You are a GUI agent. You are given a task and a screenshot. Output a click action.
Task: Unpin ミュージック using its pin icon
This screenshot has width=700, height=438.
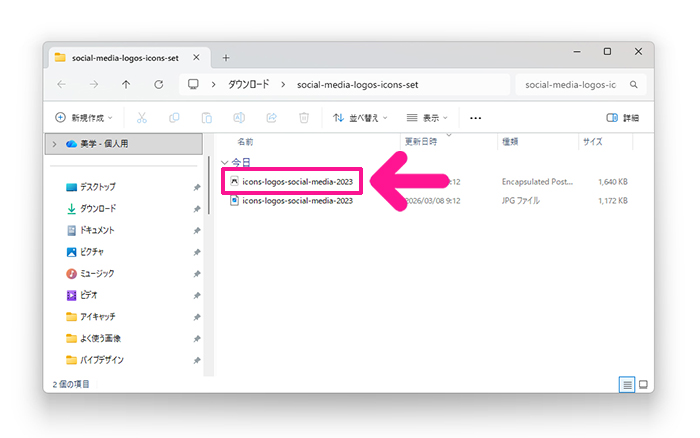(x=196, y=274)
